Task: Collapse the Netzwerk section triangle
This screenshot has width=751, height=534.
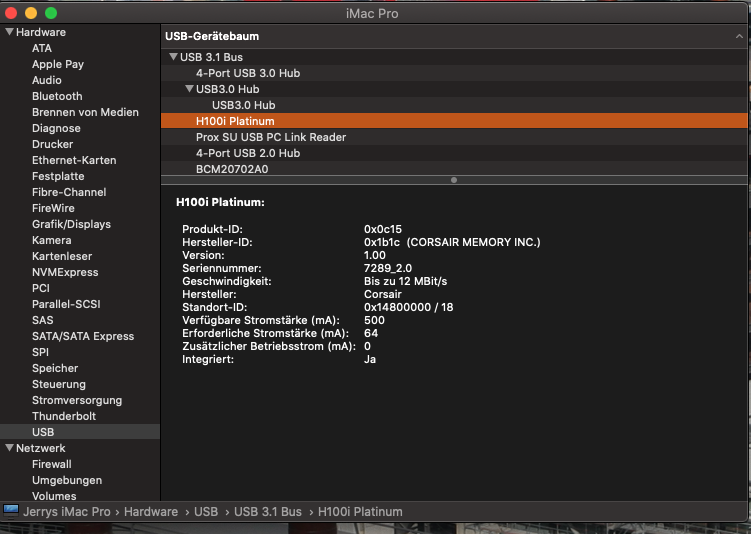Action: (9, 448)
